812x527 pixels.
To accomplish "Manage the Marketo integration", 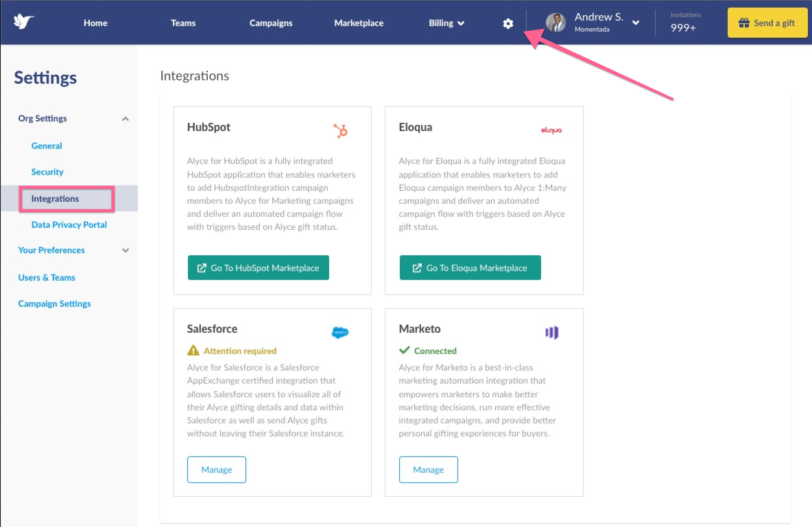I will 428,469.
